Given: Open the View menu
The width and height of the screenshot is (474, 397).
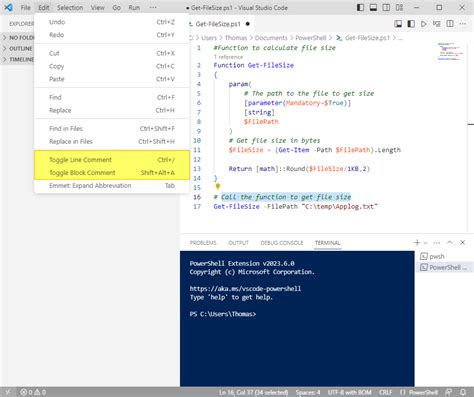Looking at the screenshot, I should coord(98,7).
